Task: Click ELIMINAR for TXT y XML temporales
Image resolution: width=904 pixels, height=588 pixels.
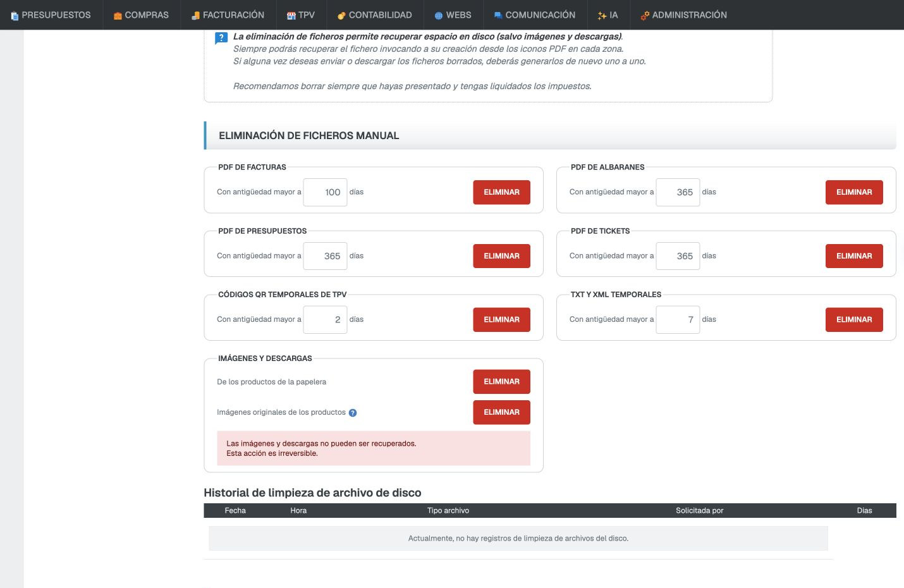Action: [854, 320]
